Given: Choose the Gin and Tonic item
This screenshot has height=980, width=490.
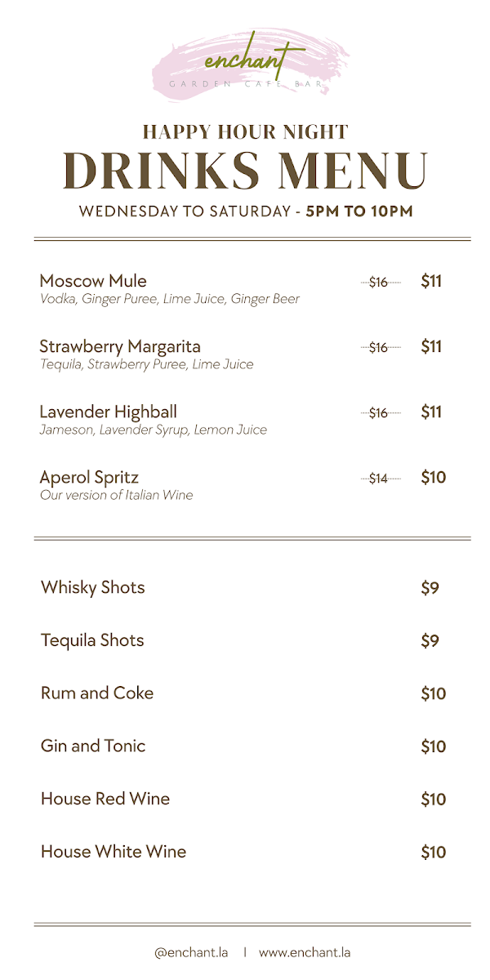Looking at the screenshot, I should pyautogui.click(x=93, y=746).
